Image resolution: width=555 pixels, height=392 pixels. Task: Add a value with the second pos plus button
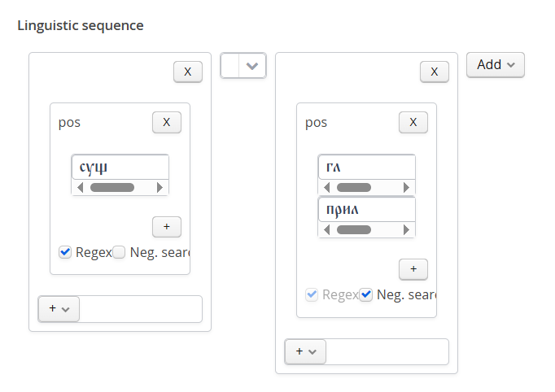click(413, 268)
